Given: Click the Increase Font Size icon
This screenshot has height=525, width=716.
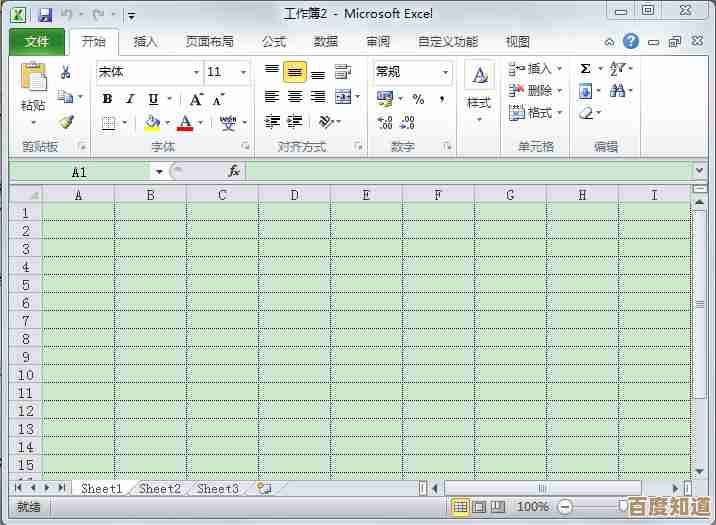Looking at the screenshot, I should click(196, 99).
